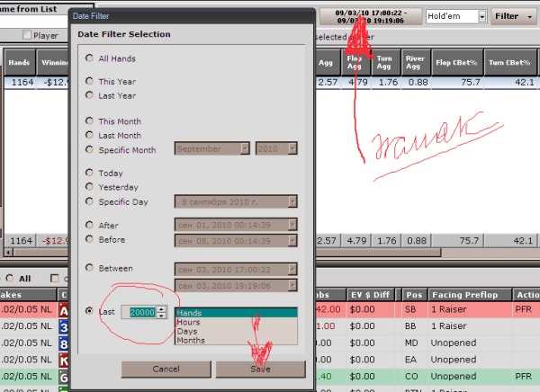Select the Last Month radio button

(x=89, y=135)
